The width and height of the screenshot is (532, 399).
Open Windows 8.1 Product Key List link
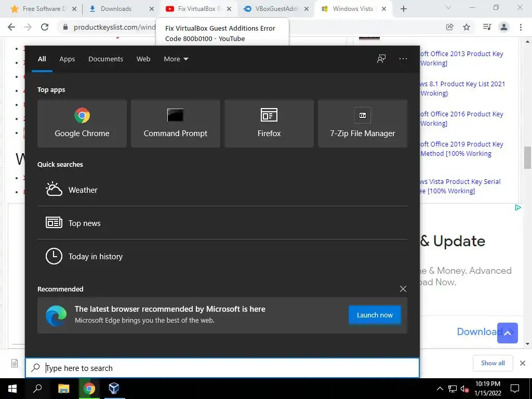pos(462,88)
